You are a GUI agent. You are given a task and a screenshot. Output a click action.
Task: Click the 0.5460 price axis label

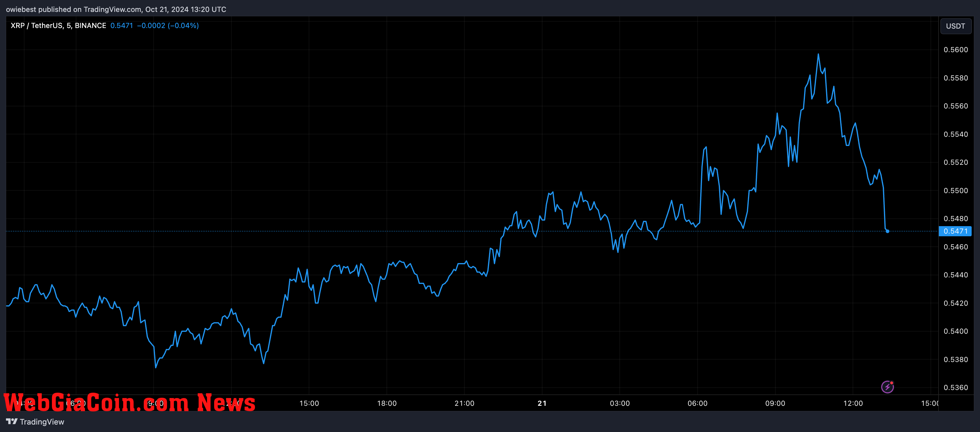coord(956,247)
